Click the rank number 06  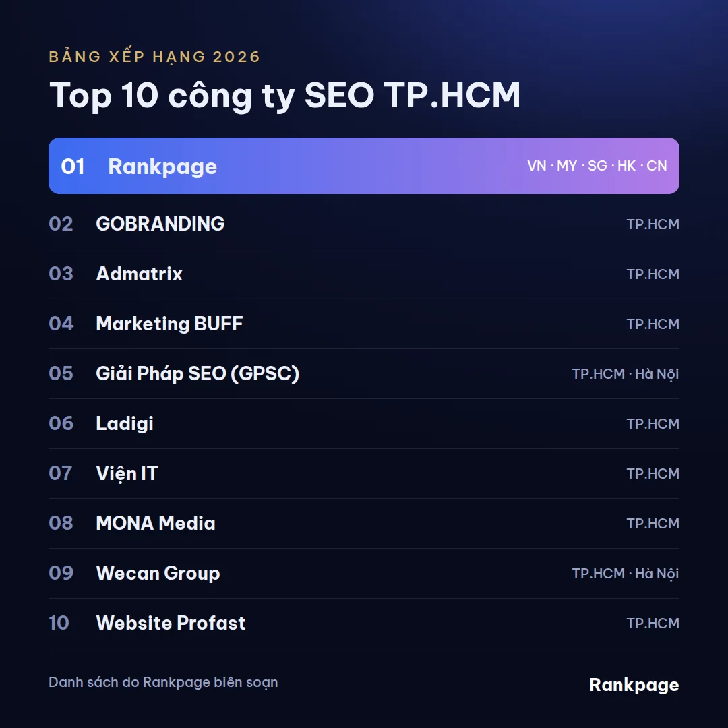[x=61, y=423]
